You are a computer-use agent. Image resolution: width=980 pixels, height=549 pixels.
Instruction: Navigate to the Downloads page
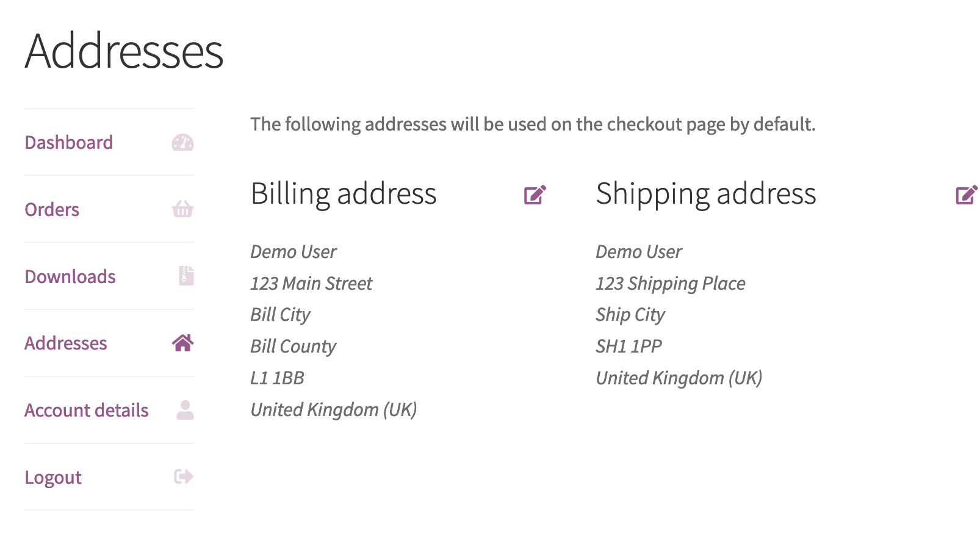(70, 276)
